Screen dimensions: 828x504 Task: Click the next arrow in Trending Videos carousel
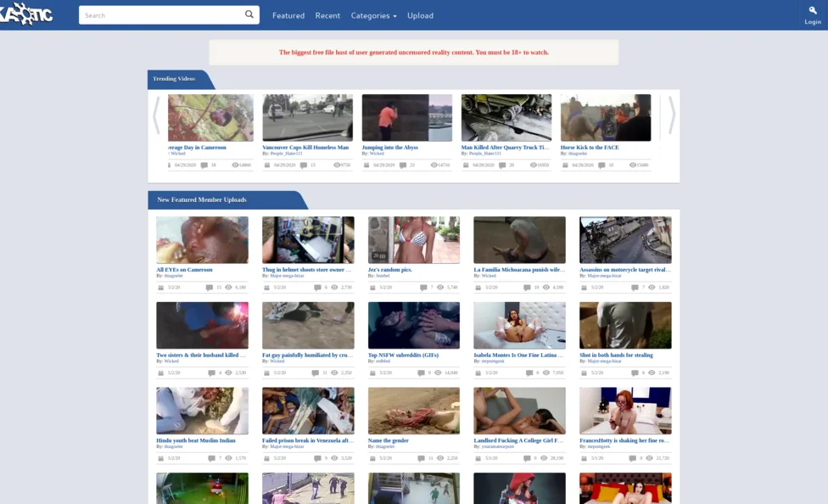[x=672, y=115]
